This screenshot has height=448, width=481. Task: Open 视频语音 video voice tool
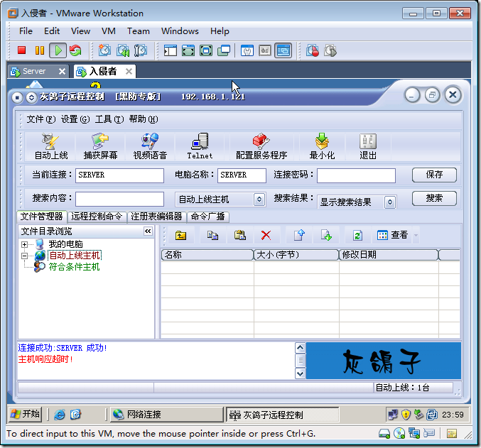point(150,146)
